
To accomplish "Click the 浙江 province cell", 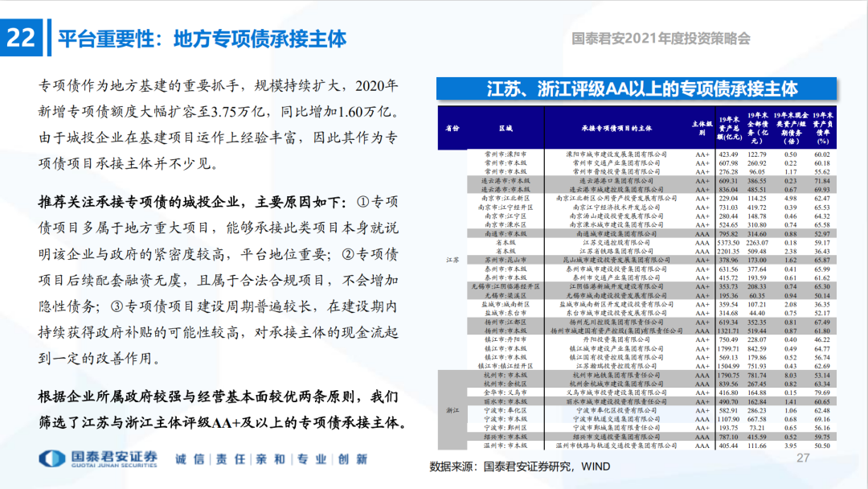I will point(452,410).
